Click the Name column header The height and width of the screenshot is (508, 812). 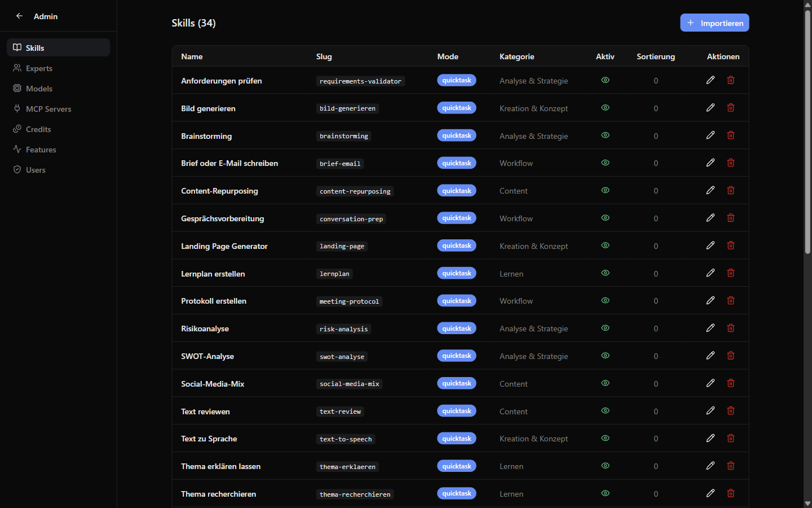(x=192, y=56)
